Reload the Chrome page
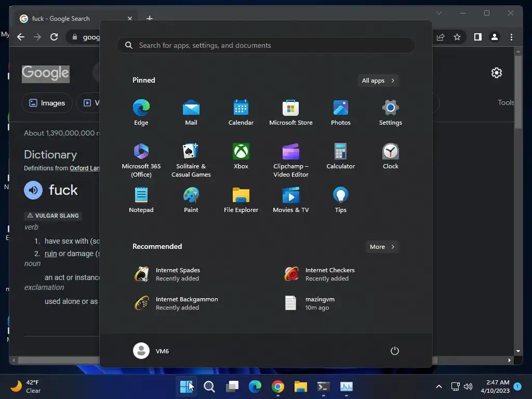This screenshot has height=399, width=532. click(x=54, y=37)
